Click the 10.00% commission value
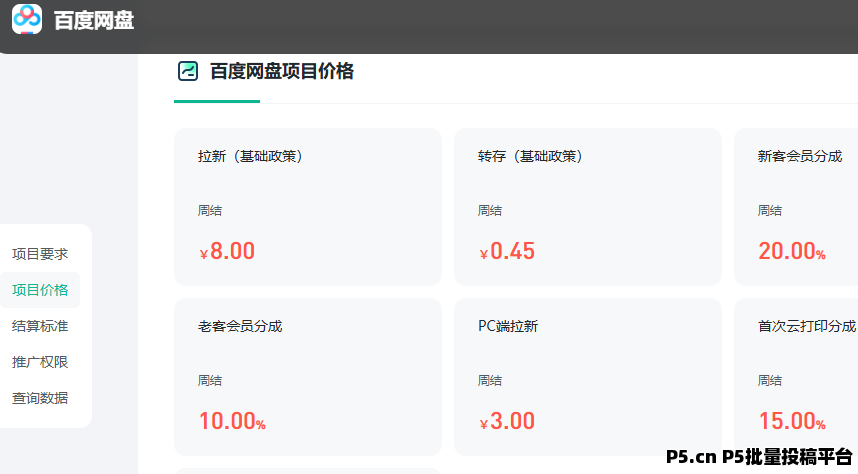This screenshot has width=858, height=474. coord(232,421)
